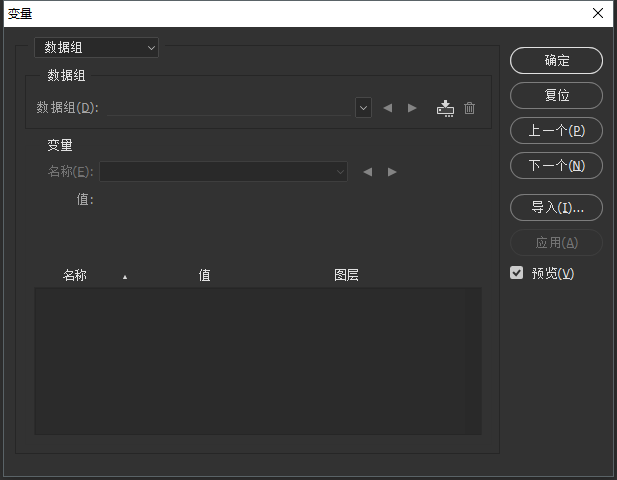This screenshot has height=480, width=617.
Task: Click next variable arrow beside 名称
Action: point(392,172)
